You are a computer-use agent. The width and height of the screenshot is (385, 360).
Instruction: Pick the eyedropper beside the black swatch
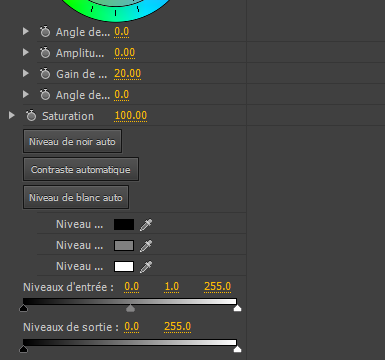tap(146, 225)
